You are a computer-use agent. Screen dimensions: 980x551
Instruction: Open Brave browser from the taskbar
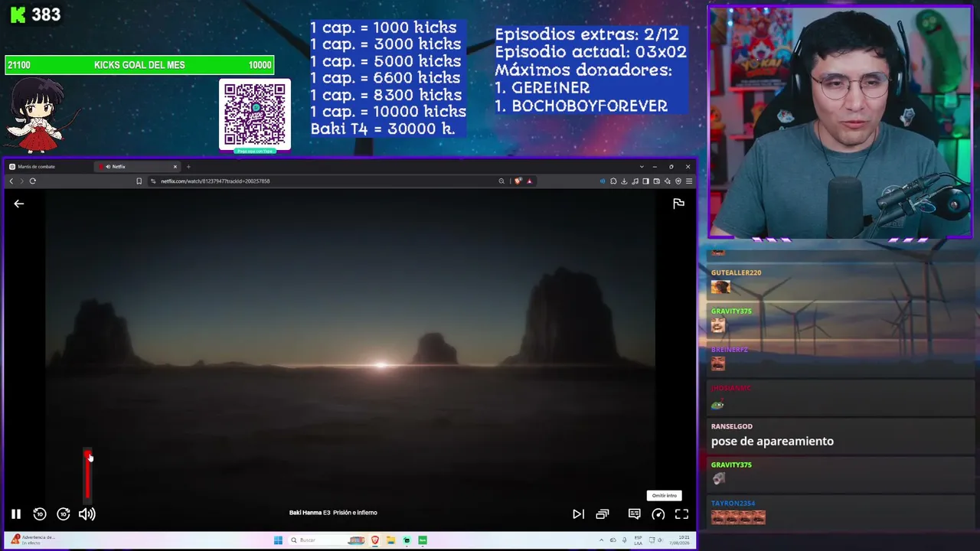(x=375, y=540)
